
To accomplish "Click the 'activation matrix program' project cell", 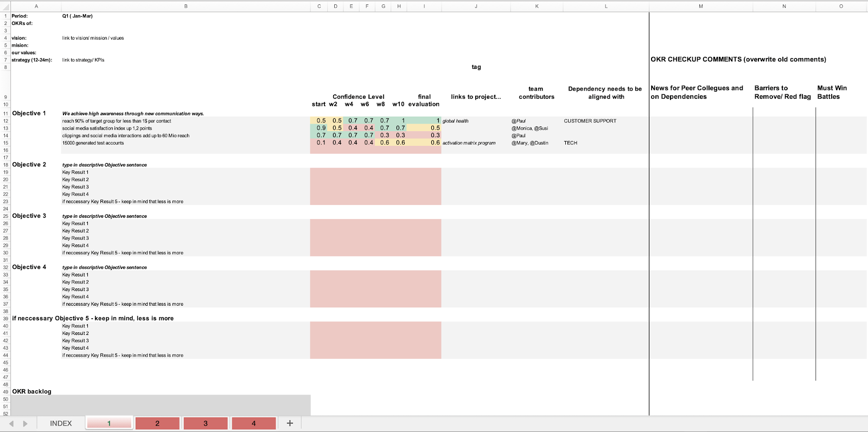I will point(469,143).
